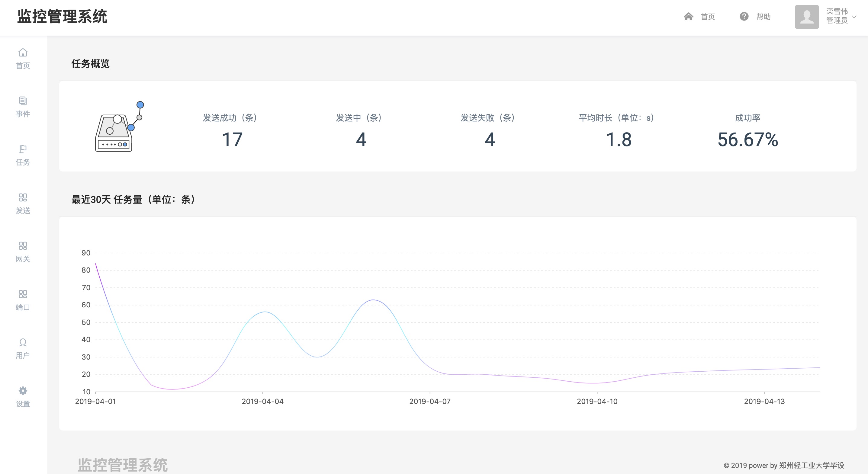The image size is (868, 474).
Task: Click the 首页 text link in header
Action: (708, 17)
